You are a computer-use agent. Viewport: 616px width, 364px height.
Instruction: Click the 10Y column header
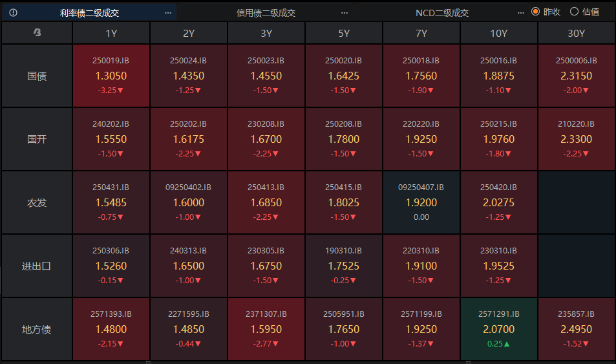click(x=499, y=33)
